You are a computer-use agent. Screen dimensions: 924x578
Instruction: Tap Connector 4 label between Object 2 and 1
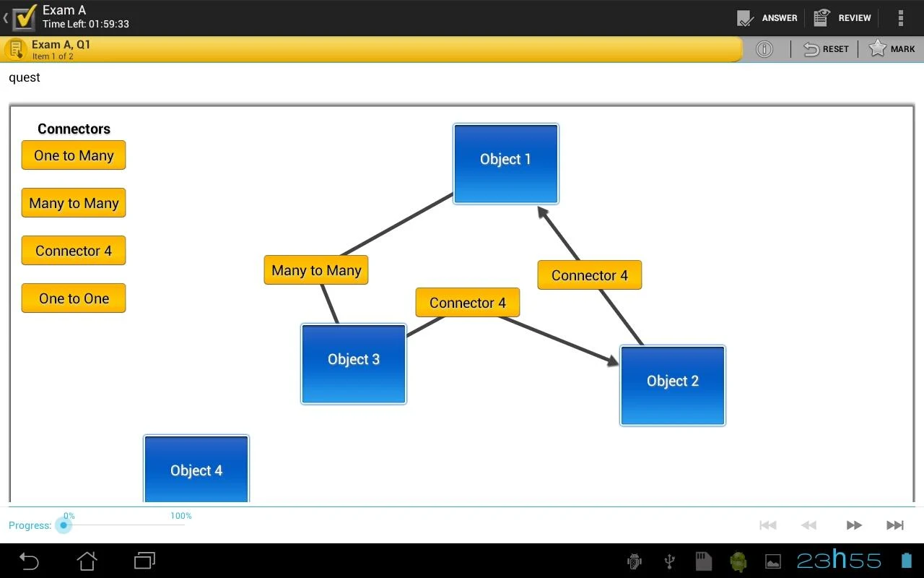coord(590,275)
